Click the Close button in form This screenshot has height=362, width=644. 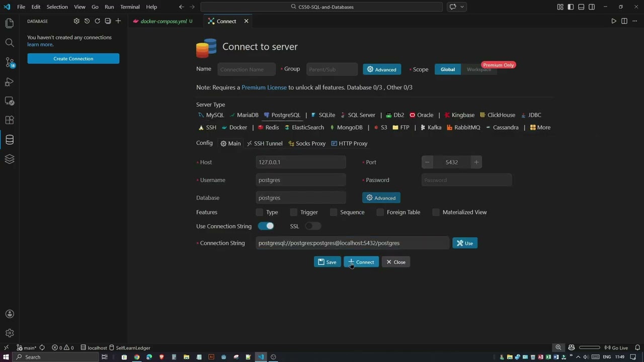(396, 262)
